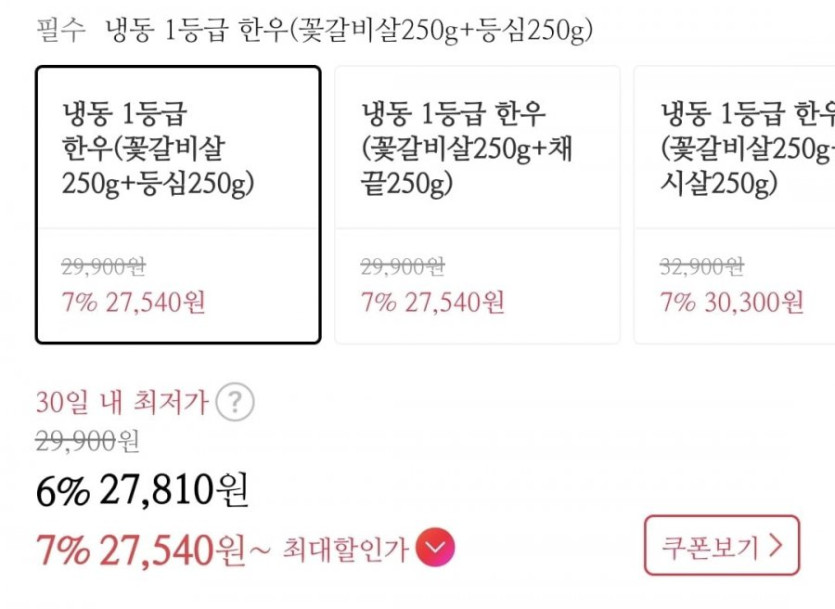Click struck-through 29,900원 in 채끝 card

click(402, 267)
